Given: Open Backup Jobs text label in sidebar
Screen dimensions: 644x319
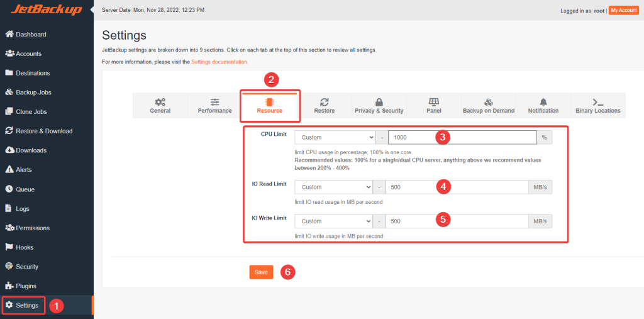Looking at the screenshot, I should (x=34, y=92).
